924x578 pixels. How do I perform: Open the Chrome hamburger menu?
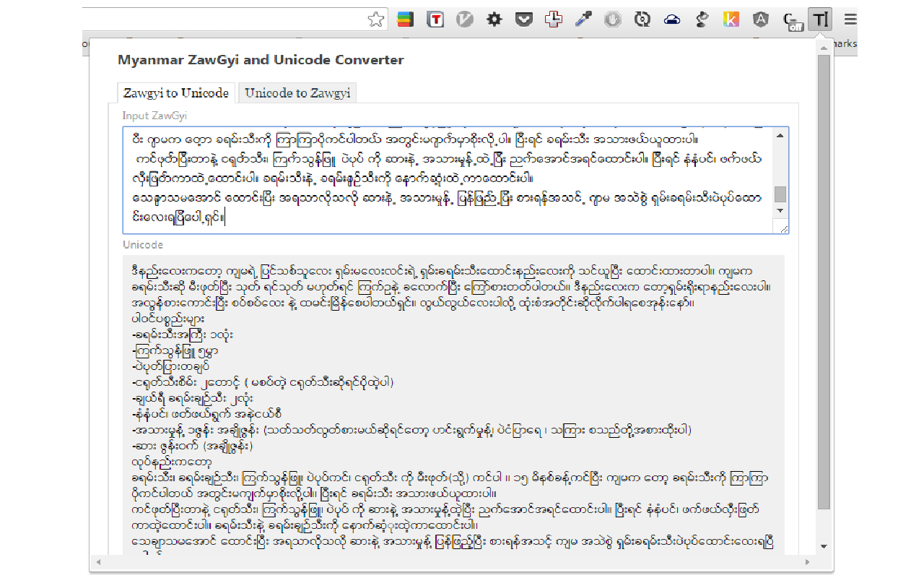coord(851,20)
